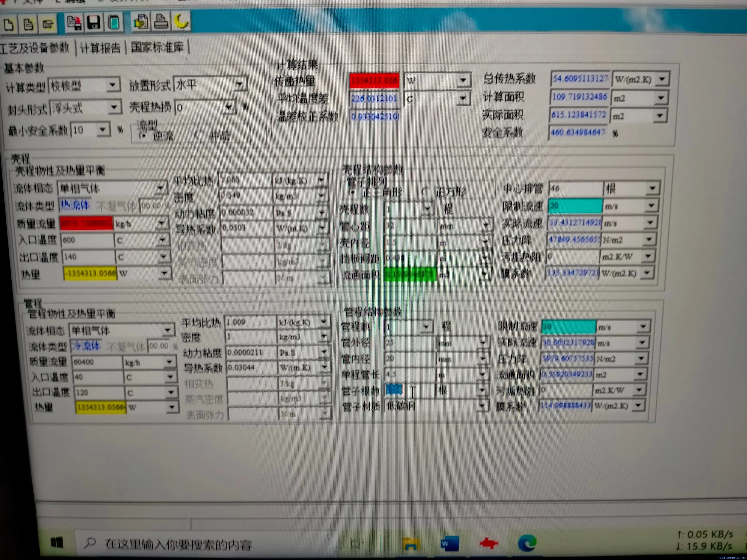Open the shell-side 流体相态 dropdown
The width and height of the screenshot is (747, 560).
point(160,188)
